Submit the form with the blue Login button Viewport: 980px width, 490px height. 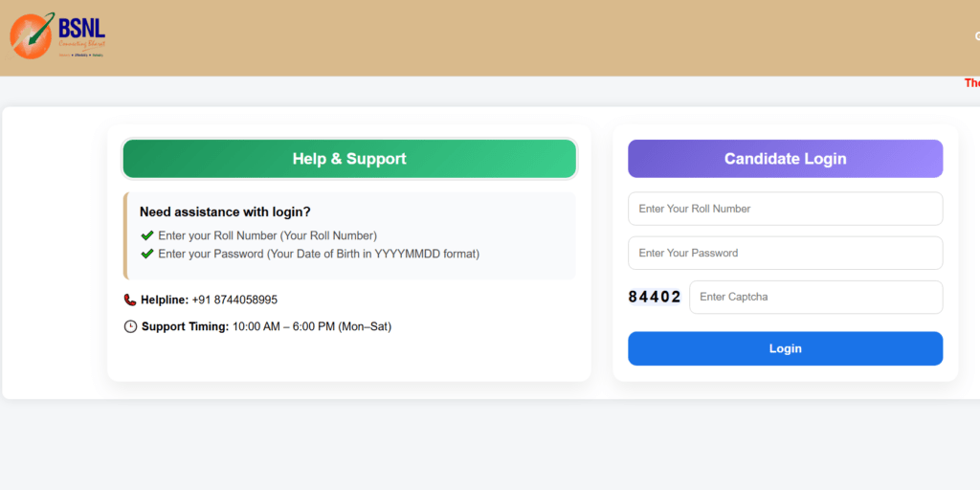click(x=785, y=348)
